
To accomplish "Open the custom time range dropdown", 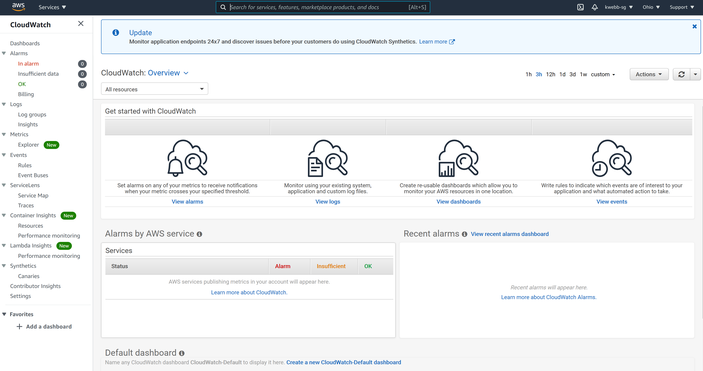I will pyautogui.click(x=603, y=74).
